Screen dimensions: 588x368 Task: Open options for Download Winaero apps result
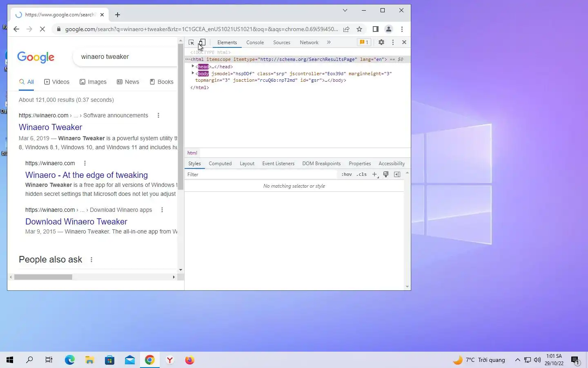(x=162, y=210)
